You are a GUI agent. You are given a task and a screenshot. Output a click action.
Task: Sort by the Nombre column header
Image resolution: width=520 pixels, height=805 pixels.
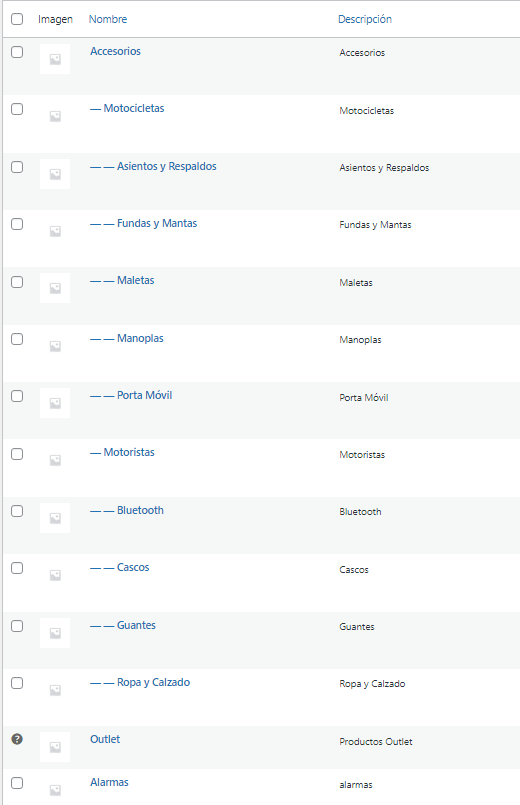pos(108,19)
